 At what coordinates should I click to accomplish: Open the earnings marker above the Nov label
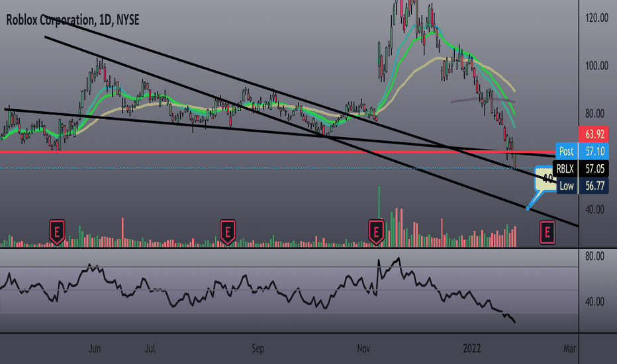[x=376, y=232]
